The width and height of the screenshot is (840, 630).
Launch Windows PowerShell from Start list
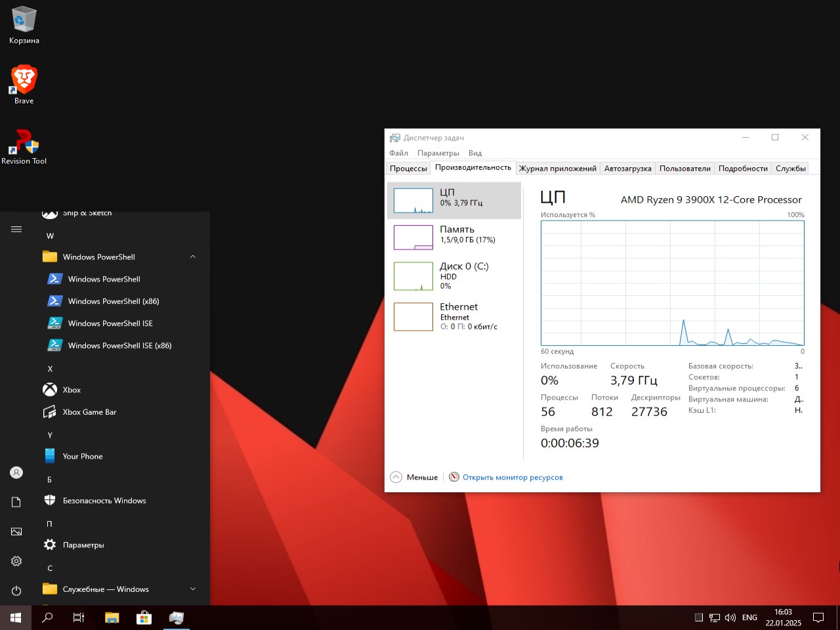[x=121, y=279]
